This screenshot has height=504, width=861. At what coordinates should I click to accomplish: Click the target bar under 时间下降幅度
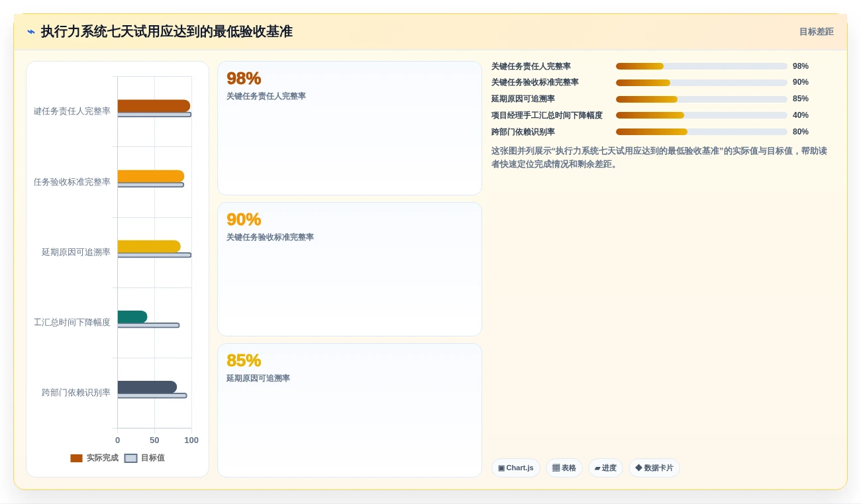point(148,325)
